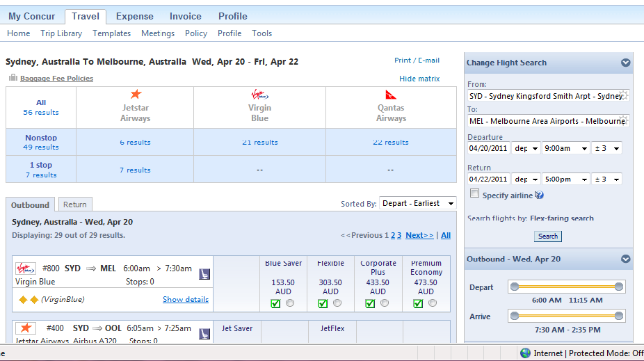Screen dimensions: 644x361
Task: Open Baggage Fee Policies link
Action: pyautogui.click(x=56, y=78)
